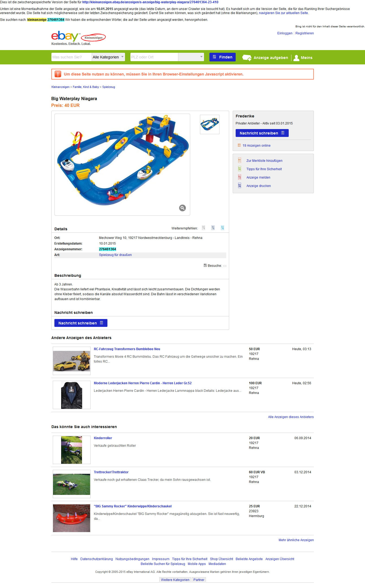Click the third Weiterempfehlen share icon
Image resolution: width=365 pixels, height=588 pixels.
(222, 228)
